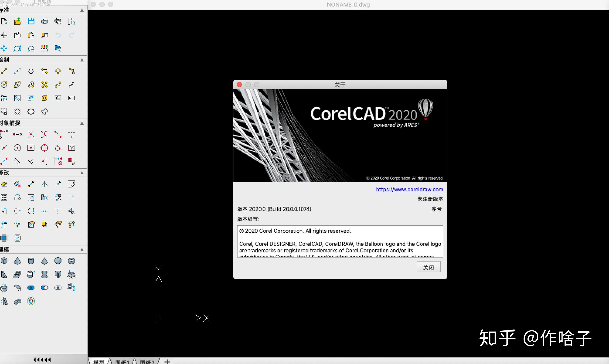Select the Hatch tool

(17, 98)
